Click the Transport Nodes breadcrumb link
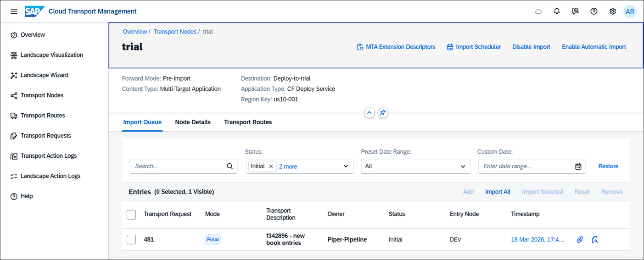644x260 pixels. (x=175, y=32)
